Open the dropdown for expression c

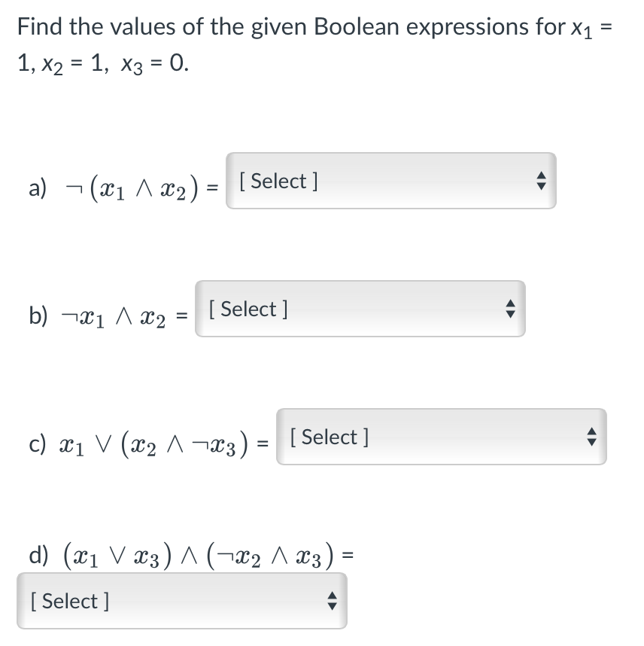click(441, 437)
